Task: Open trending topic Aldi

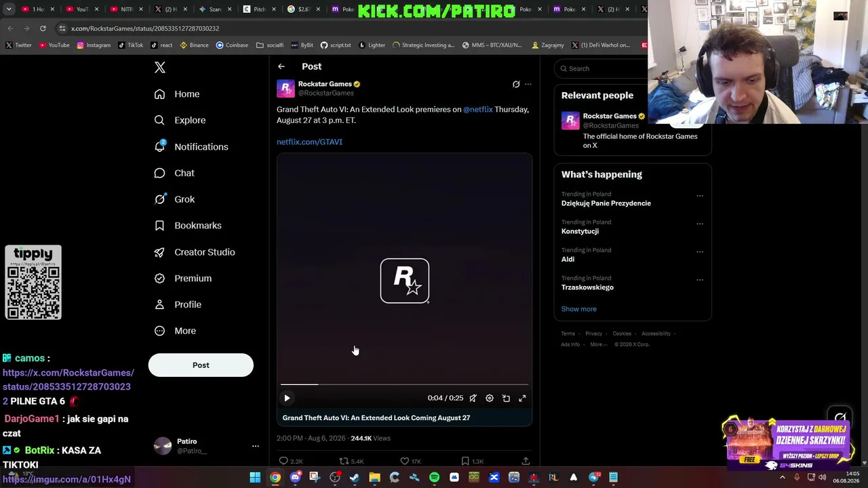Action: pyautogui.click(x=568, y=259)
